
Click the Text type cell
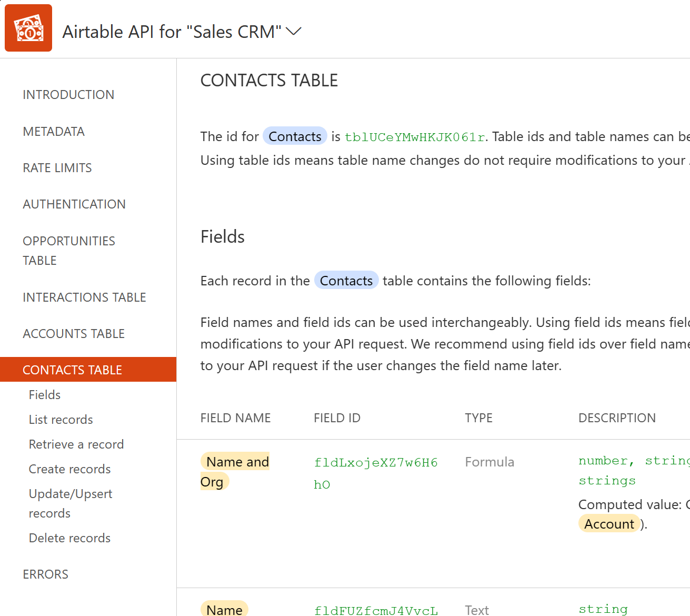[477, 610]
